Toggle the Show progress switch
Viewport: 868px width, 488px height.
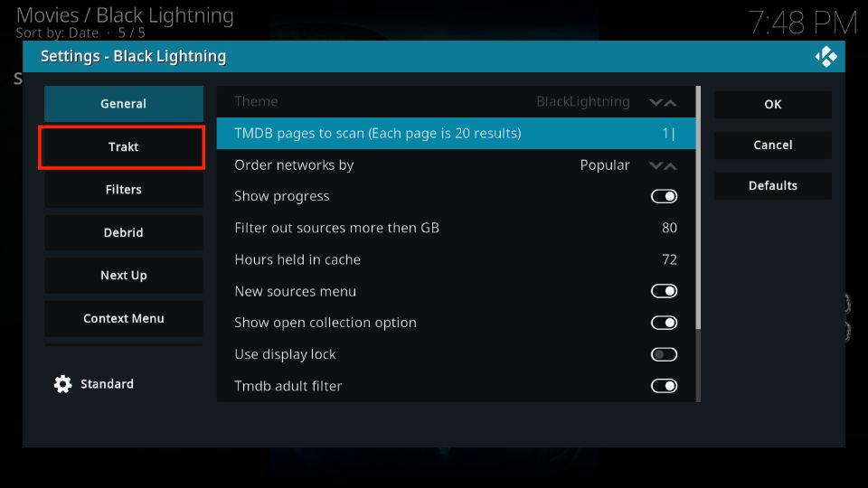tap(664, 196)
